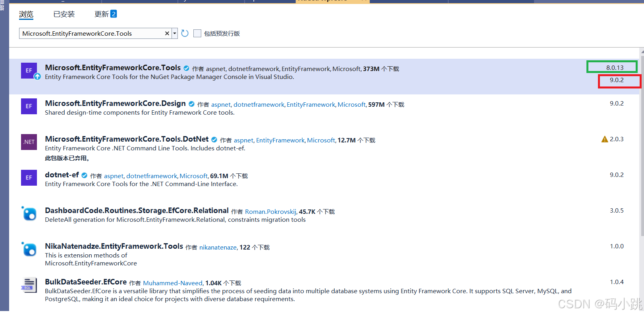
Task: Click version 3.0.5 of DashboardCode package
Action: pos(617,211)
